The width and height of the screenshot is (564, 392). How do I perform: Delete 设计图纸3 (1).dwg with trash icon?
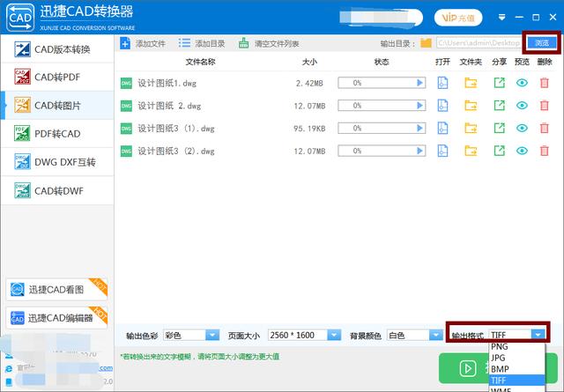(545, 129)
